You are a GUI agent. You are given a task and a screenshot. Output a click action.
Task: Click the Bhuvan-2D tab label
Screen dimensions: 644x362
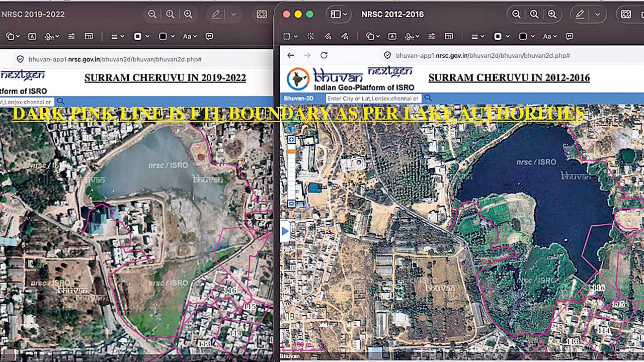click(x=298, y=99)
